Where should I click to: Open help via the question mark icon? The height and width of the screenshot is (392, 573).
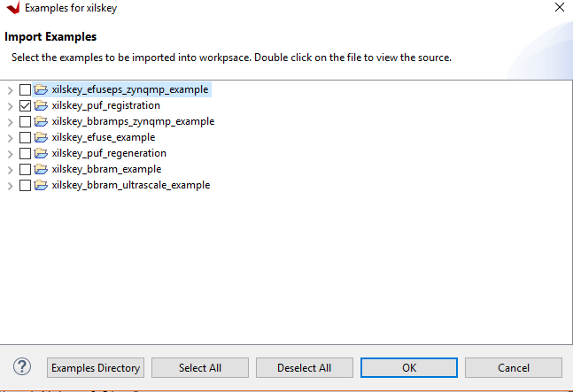(22, 367)
